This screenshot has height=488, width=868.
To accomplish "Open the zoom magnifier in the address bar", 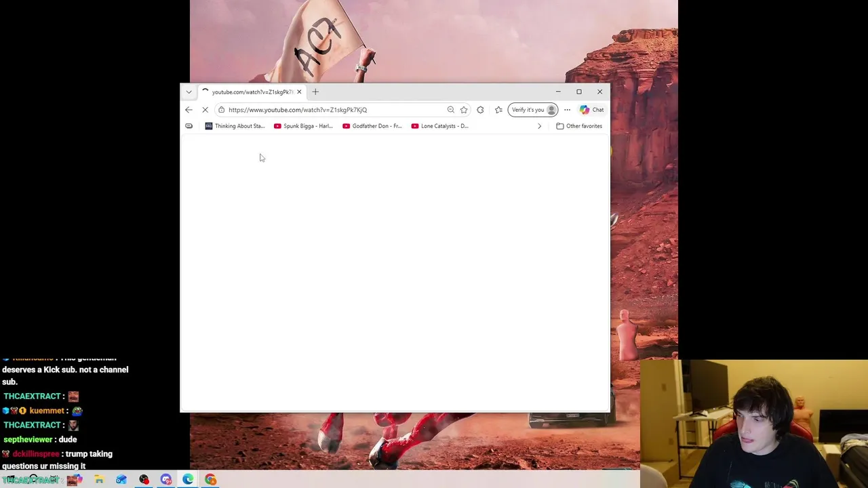I will click(x=450, y=110).
